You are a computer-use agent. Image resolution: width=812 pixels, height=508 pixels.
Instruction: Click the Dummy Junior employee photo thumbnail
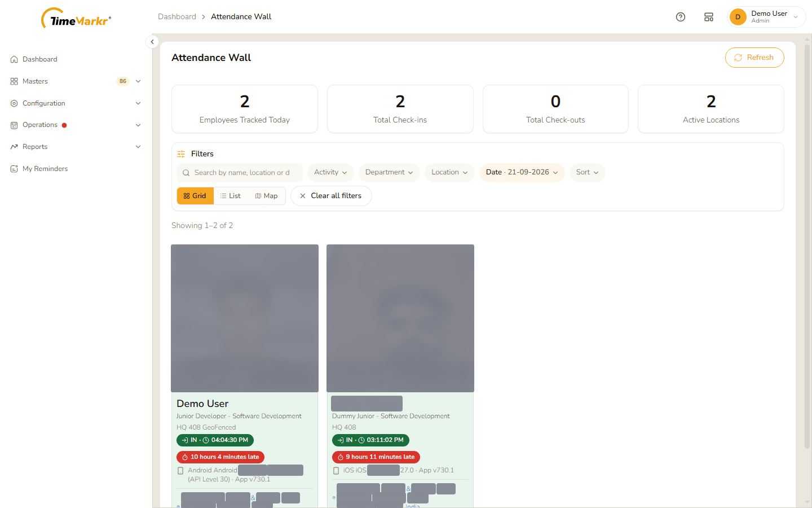point(400,318)
